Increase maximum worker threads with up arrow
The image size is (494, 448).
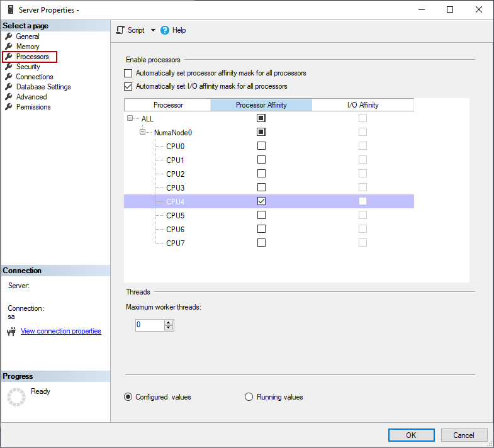pos(169,323)
